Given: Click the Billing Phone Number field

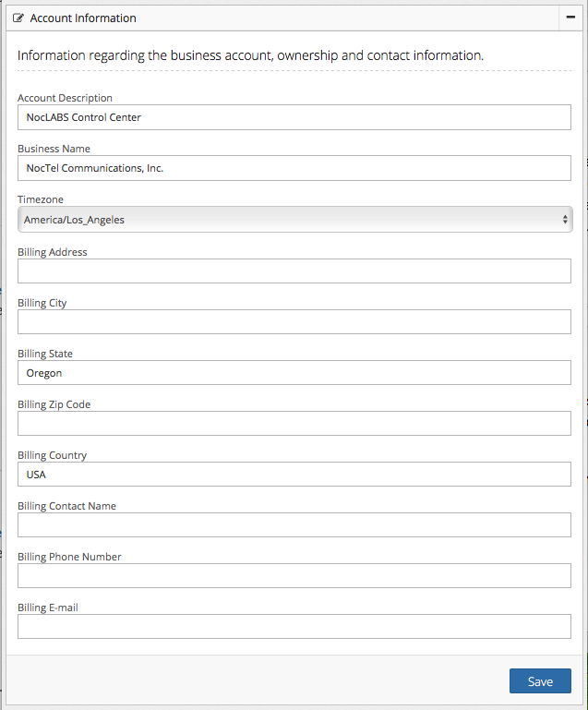Looking at the screenshot, I should [294, 575].
